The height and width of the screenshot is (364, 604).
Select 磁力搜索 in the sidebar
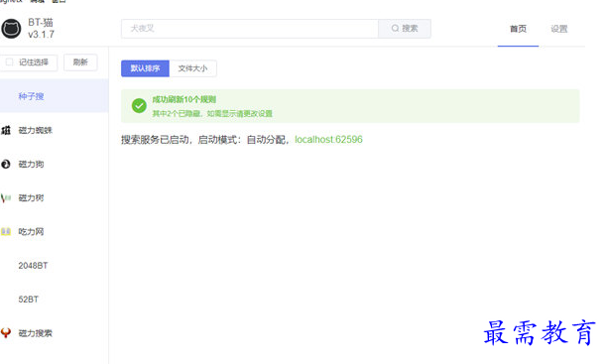tap(54, 333)
